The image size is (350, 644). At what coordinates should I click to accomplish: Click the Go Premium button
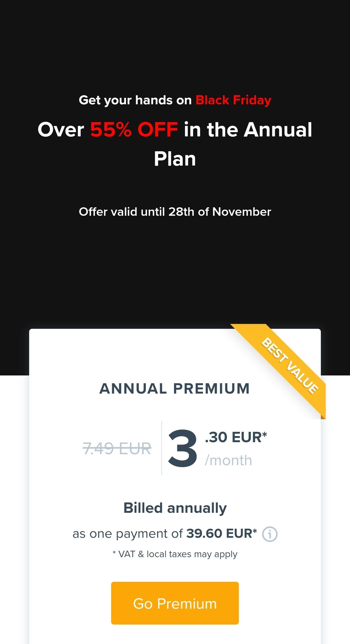(x=175, y=603)
